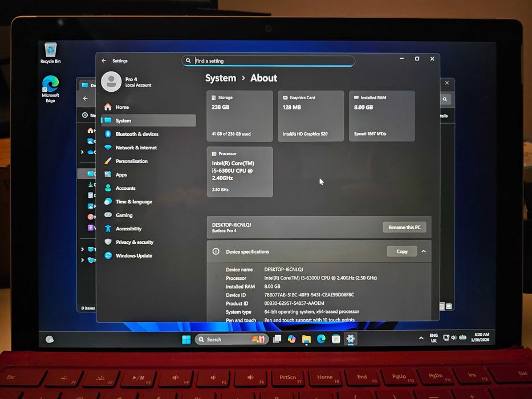The height and width of the screenshot is (399, 532).
Task: Open the Recycle Bin desktop icon
Action: click(50, 52)
